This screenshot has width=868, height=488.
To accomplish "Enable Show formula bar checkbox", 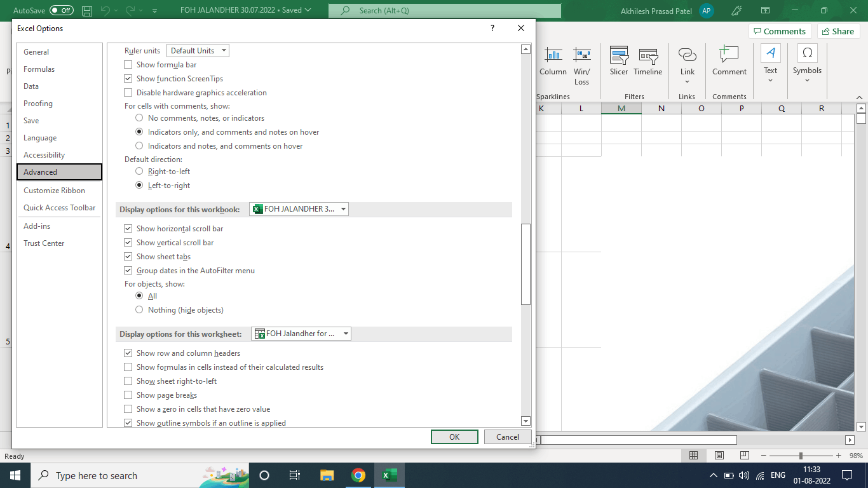I will pos(128,65).
